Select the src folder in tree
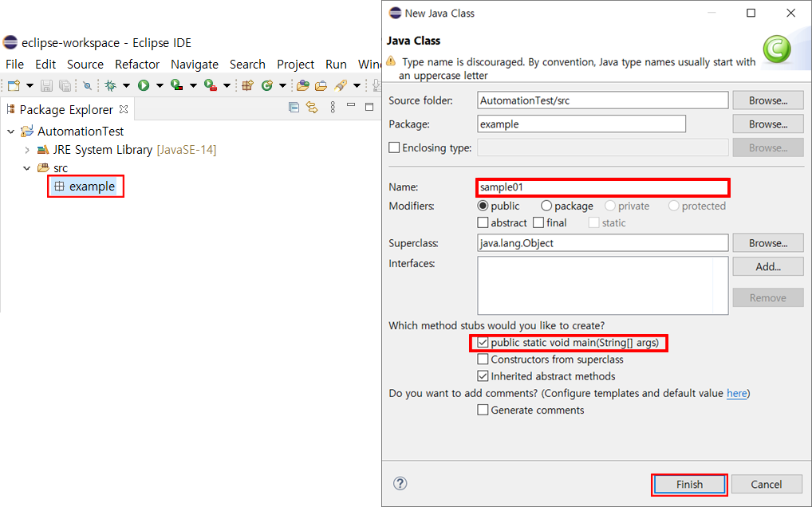812x507 pixels. coord(53,168)
